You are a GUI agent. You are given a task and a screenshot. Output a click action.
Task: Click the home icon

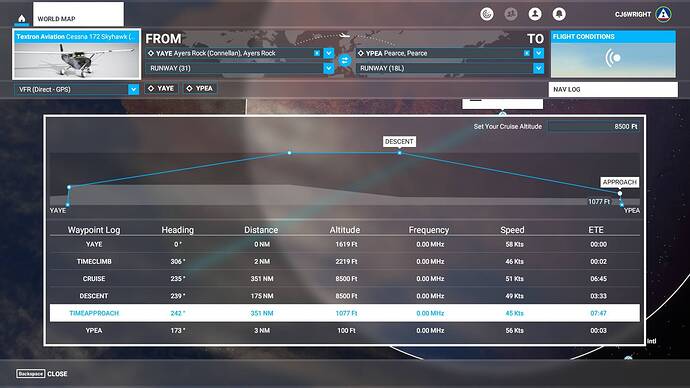(21, 18)
